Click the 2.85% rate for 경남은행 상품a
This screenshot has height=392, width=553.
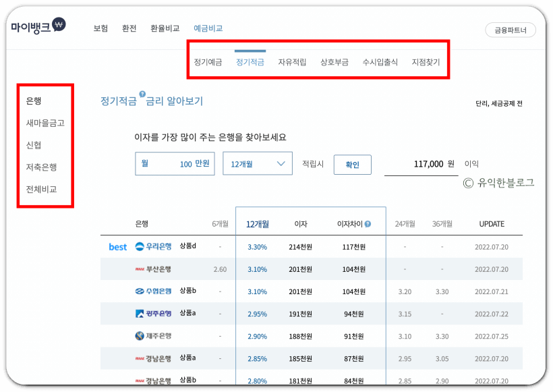pyautogui.click(x=257, y=358)
